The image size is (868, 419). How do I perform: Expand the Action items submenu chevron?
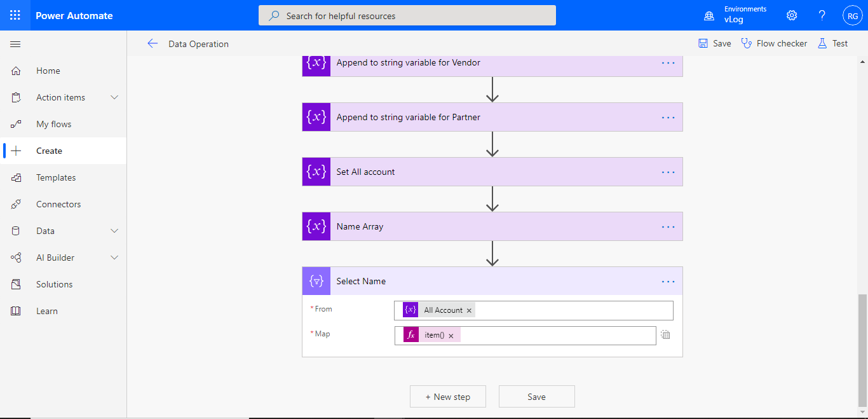pyautogui.click(x=114, y=97)
